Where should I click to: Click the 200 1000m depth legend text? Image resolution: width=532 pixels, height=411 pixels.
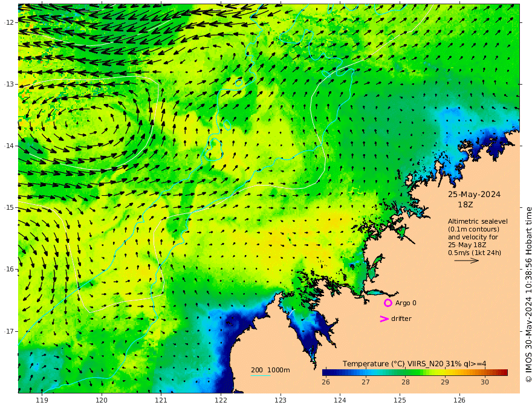[x=270, y=370]
